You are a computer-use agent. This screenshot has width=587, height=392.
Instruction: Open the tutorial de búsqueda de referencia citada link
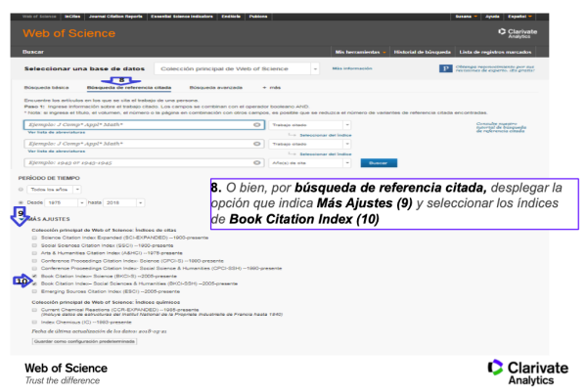[x=501, y=127]
